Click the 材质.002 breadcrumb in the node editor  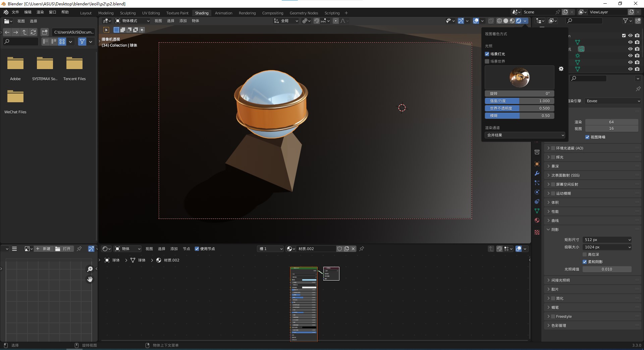pyautogui.click(x=168, y=260)
